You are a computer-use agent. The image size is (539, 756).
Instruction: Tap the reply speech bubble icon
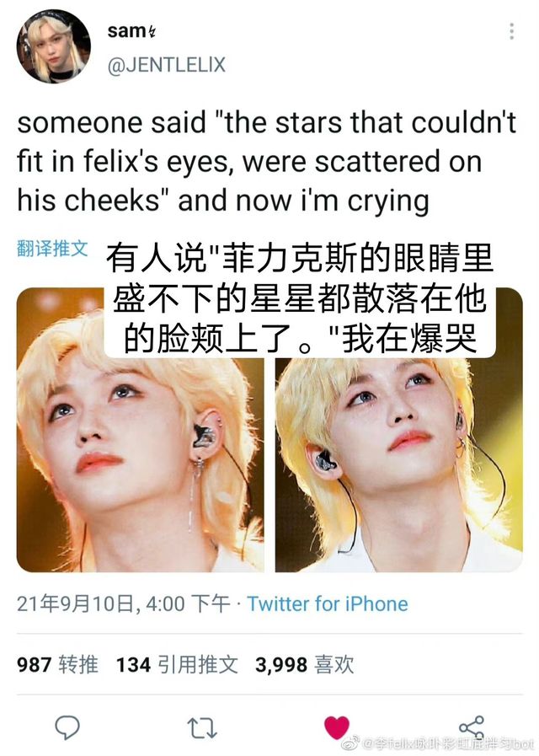click(x=67, y=727)
